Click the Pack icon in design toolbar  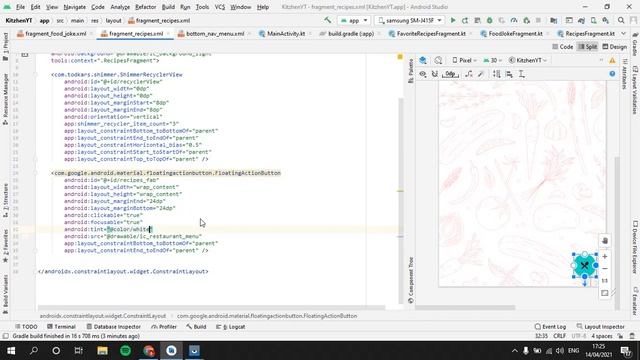click(497, 74)
